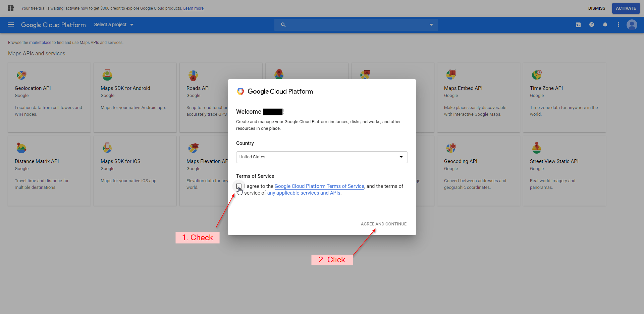Click the Geolocation API icon
The height and width of the screenshot is (314, 644).
(x=21, y=75)
